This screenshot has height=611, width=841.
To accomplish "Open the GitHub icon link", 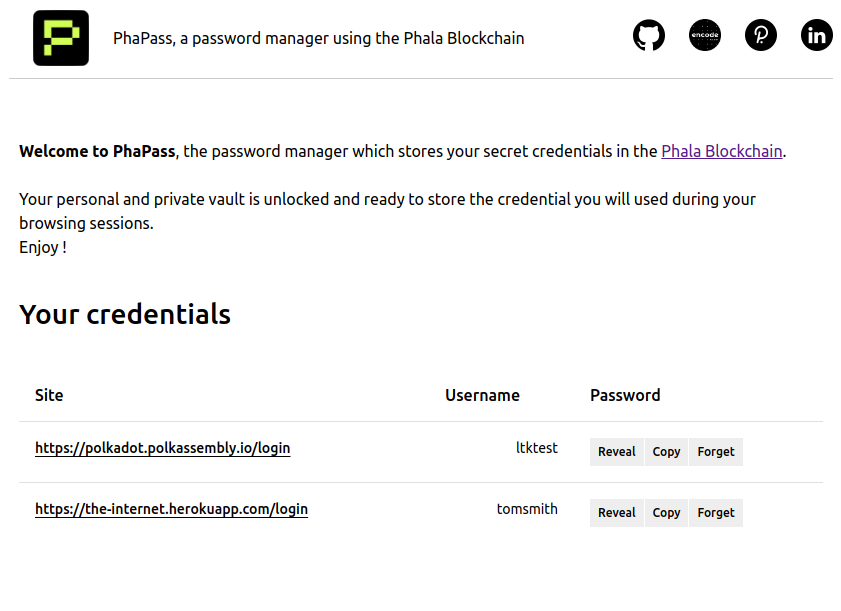I will [x=649, y=36].
